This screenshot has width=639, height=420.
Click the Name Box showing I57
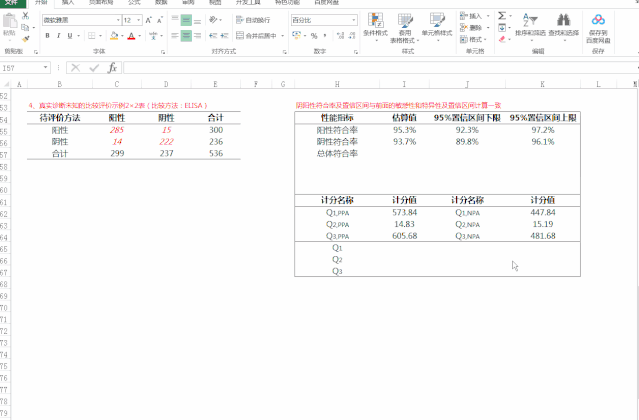pos(25,68)
